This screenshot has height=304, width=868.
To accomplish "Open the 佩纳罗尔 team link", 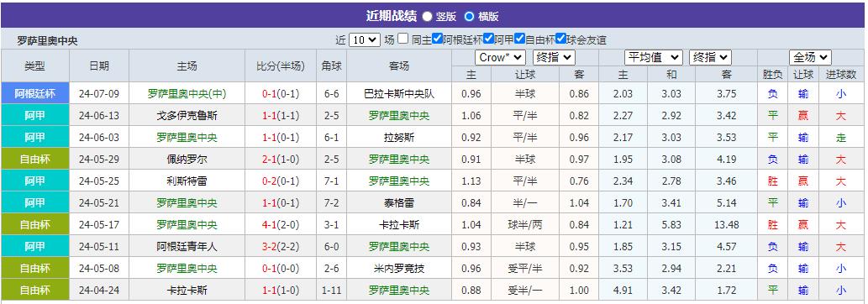I will pos(187,160).
